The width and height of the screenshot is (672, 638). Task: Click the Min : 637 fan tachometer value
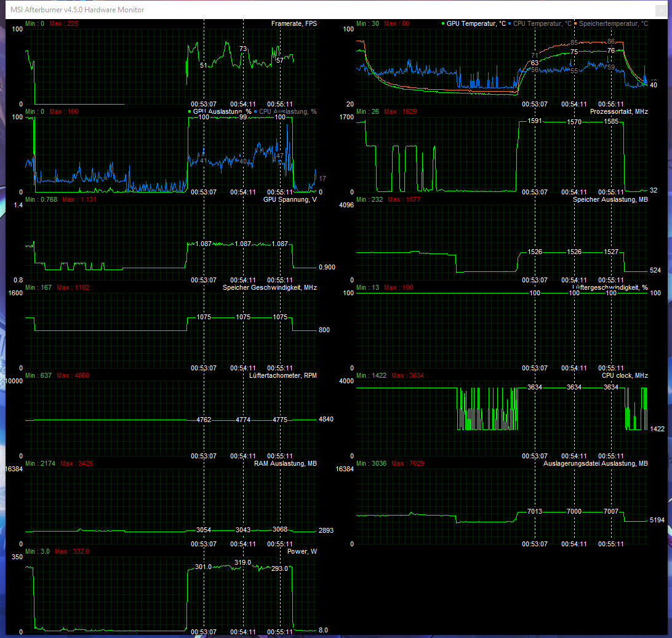38,375
